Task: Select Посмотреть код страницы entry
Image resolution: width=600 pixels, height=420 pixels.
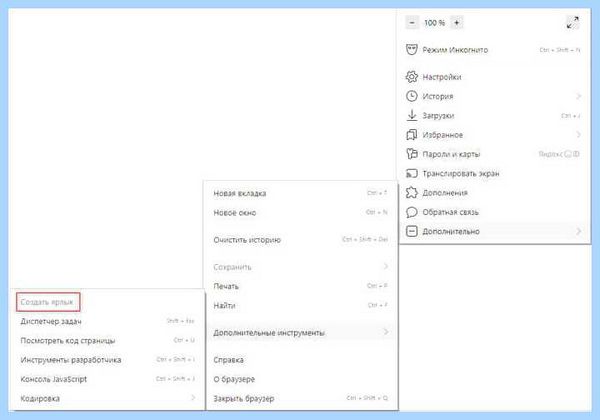Action: [x=108, y=340]
